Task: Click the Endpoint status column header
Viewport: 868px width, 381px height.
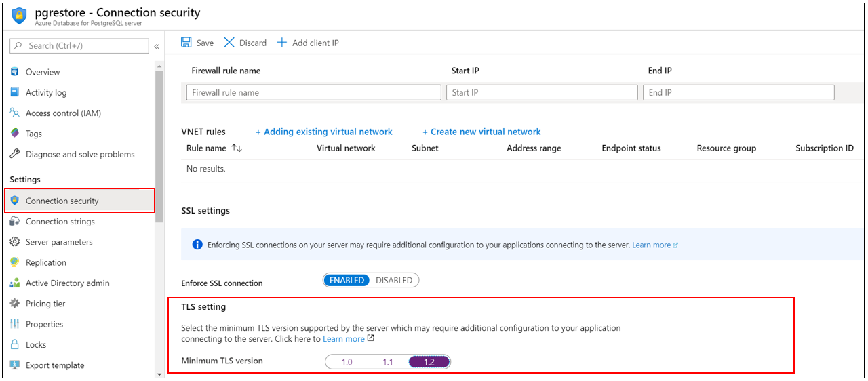Action: click(x=631, y=148)
